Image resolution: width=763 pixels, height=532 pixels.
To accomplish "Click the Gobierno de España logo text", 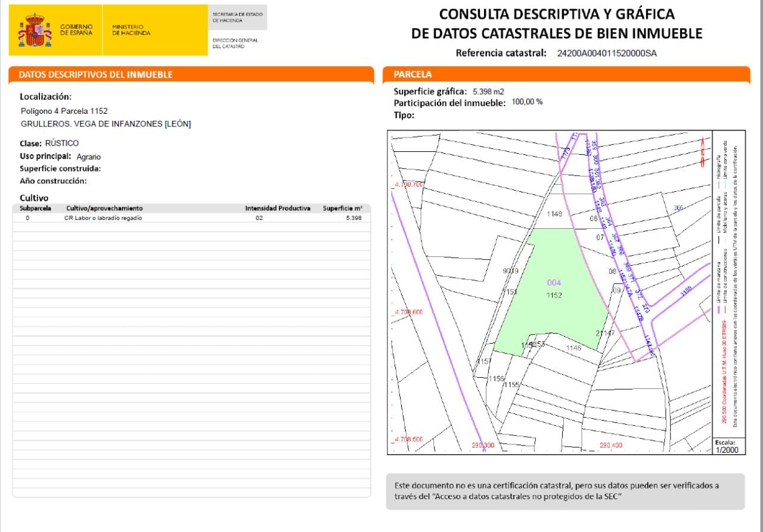I will 76,30.
